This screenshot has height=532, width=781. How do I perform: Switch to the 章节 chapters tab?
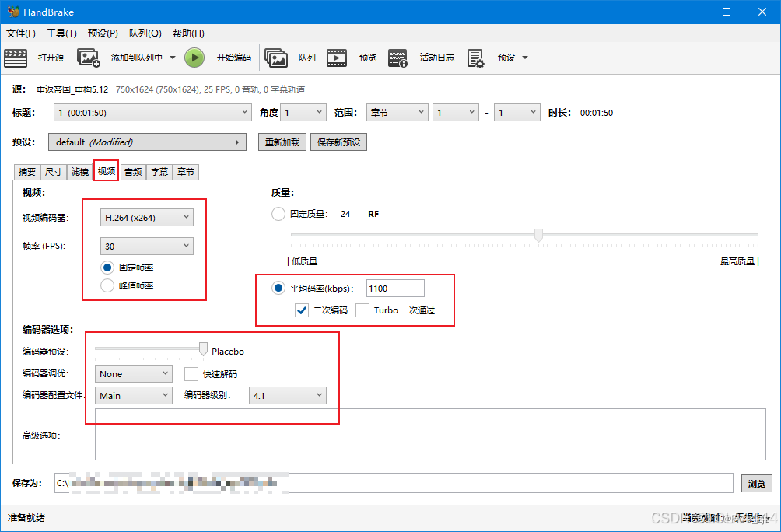[186, 172]
